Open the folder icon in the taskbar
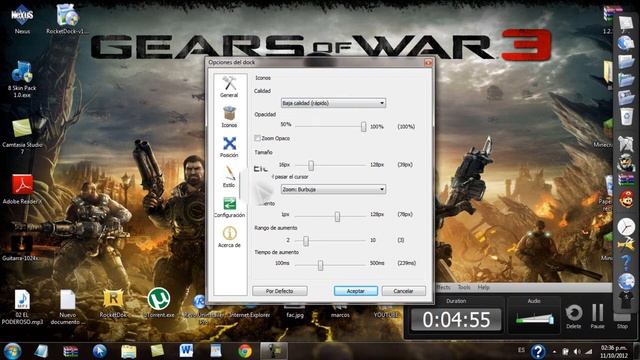The image size is (640, 360). pyautogui.click(x=128, y=351)
